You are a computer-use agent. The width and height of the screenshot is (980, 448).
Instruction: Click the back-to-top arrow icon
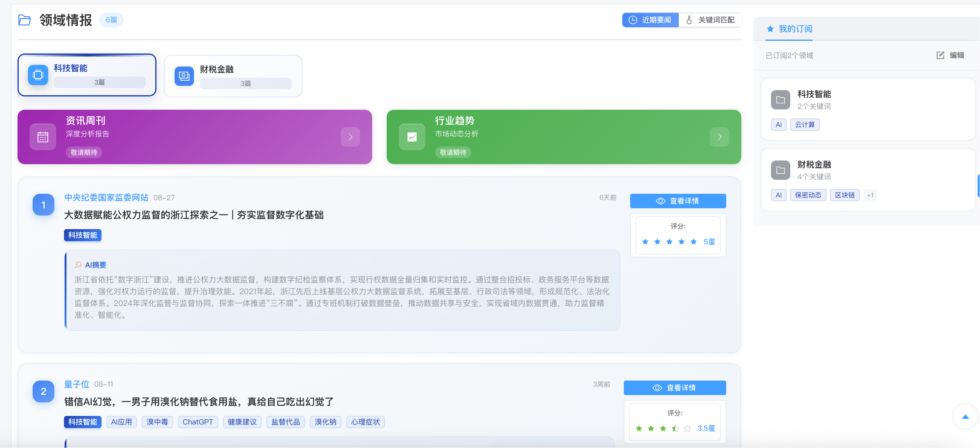[965, 417]
